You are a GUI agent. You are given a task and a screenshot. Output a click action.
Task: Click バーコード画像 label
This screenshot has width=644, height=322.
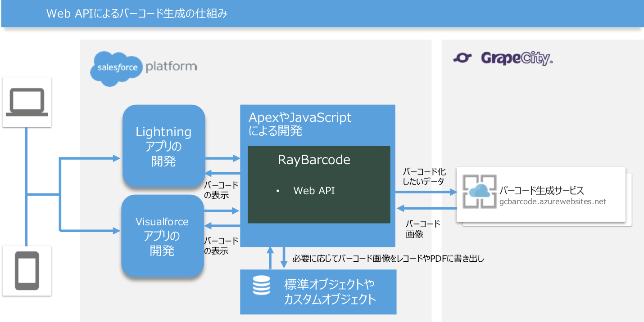tap(423, 229)
